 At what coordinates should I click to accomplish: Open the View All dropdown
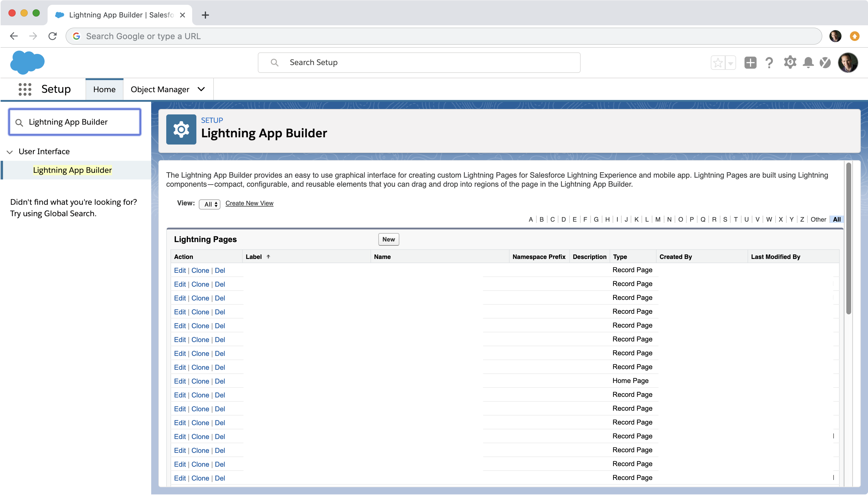click(209, 204)
